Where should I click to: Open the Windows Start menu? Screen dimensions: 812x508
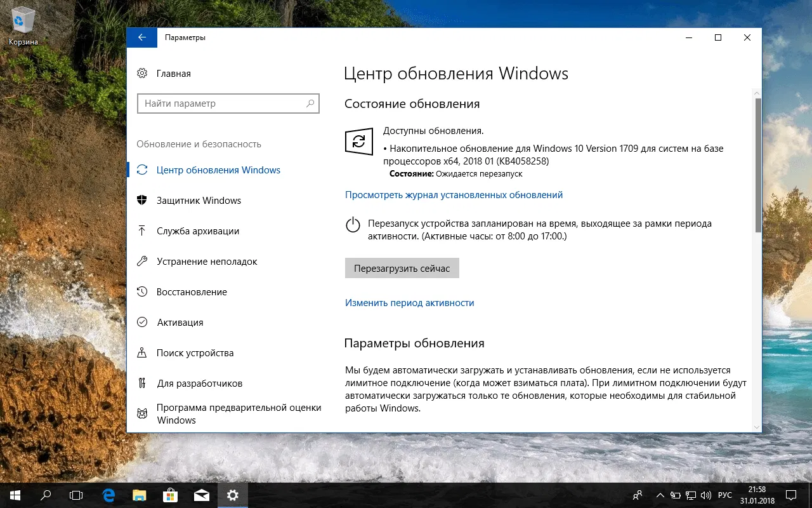coord(15,495)
